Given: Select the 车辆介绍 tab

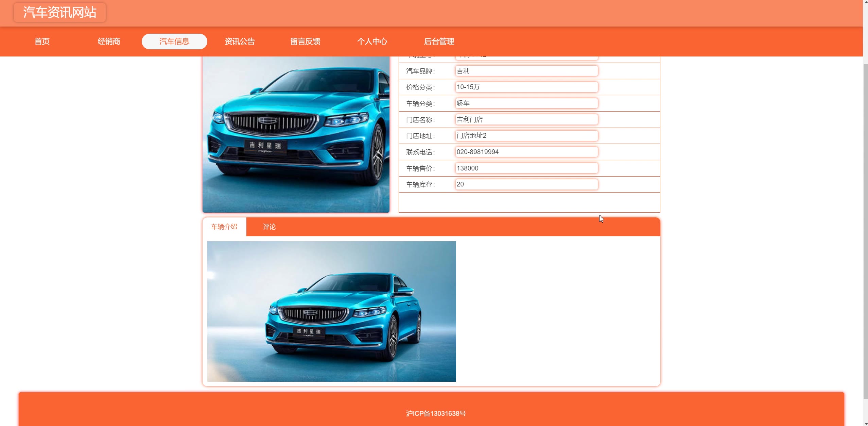Looking at the screenshot, I should point(224,227).
